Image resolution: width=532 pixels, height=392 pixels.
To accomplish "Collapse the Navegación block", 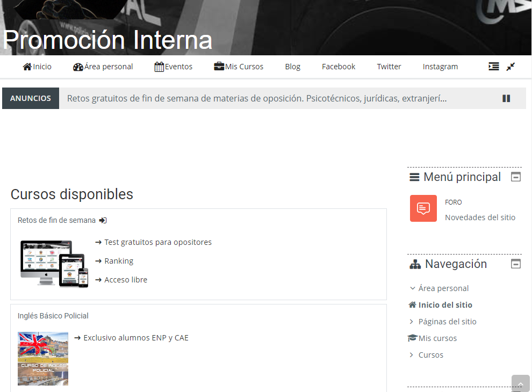I will (516, 264).
